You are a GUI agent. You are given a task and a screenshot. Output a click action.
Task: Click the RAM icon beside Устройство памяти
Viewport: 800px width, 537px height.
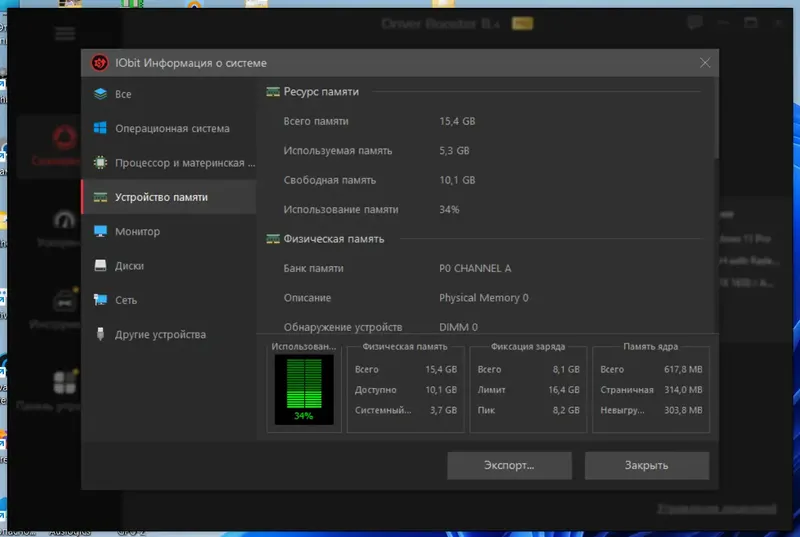coord(101,197)
